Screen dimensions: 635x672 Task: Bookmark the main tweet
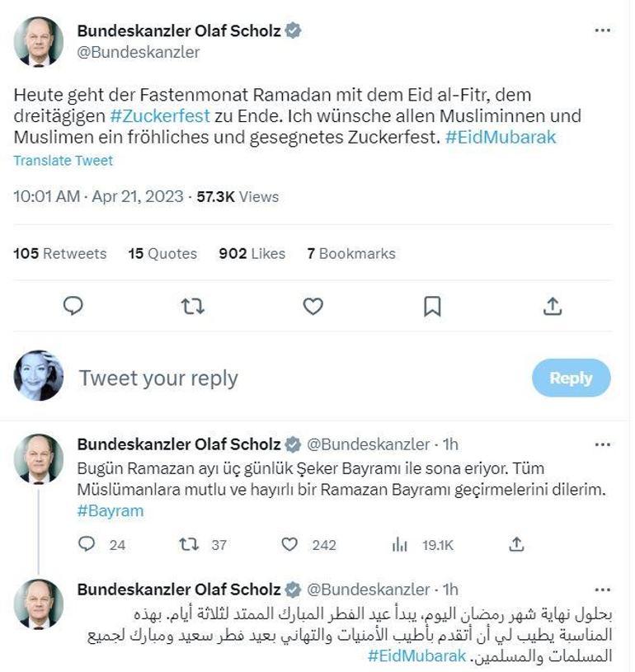click(x=431, y=305)
